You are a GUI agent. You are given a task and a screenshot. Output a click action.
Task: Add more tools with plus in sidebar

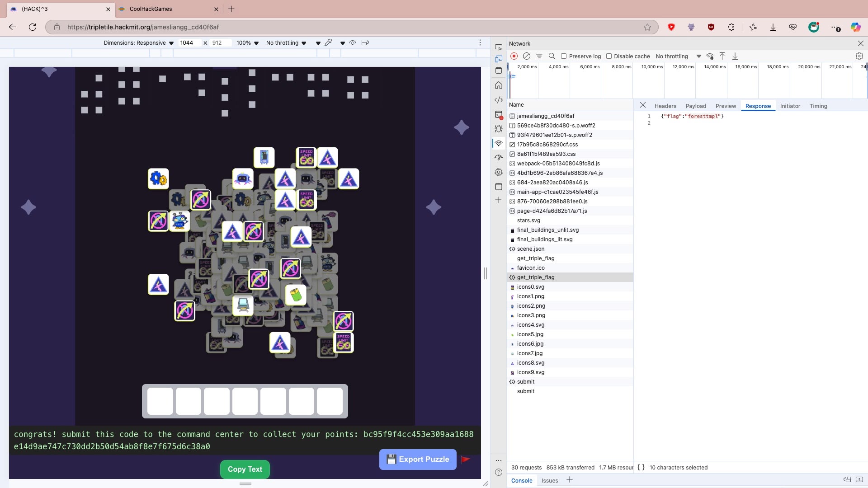pos(498,200)
